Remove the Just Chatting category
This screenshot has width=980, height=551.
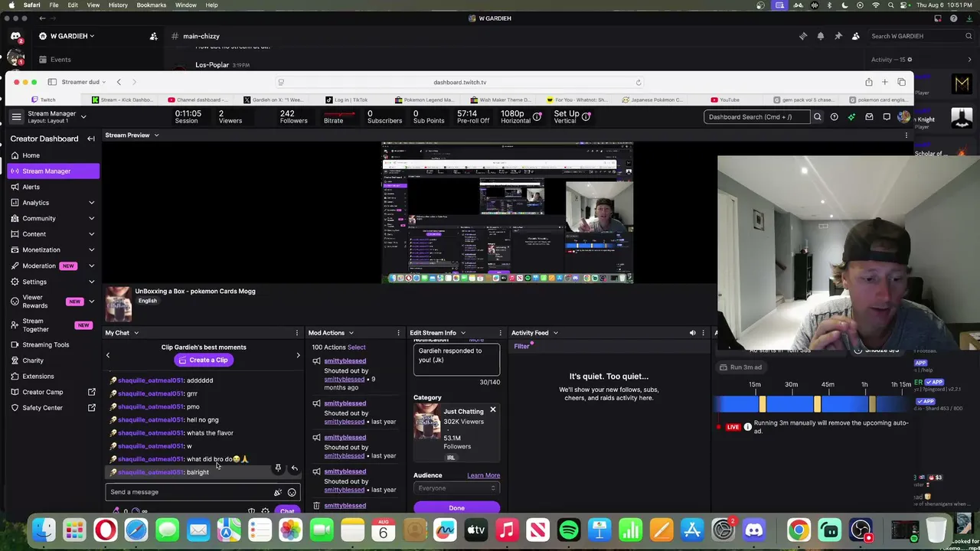[493, 410]
